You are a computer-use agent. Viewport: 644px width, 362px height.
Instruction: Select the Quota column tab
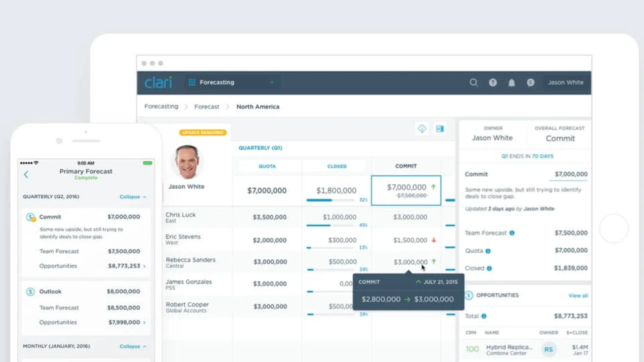coord(267,166)
